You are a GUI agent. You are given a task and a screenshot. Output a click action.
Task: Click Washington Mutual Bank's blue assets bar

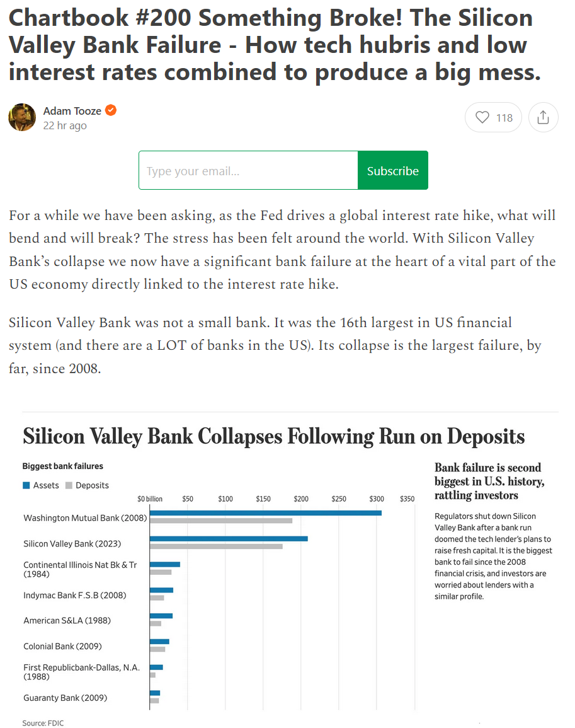[x=265, y=513]
